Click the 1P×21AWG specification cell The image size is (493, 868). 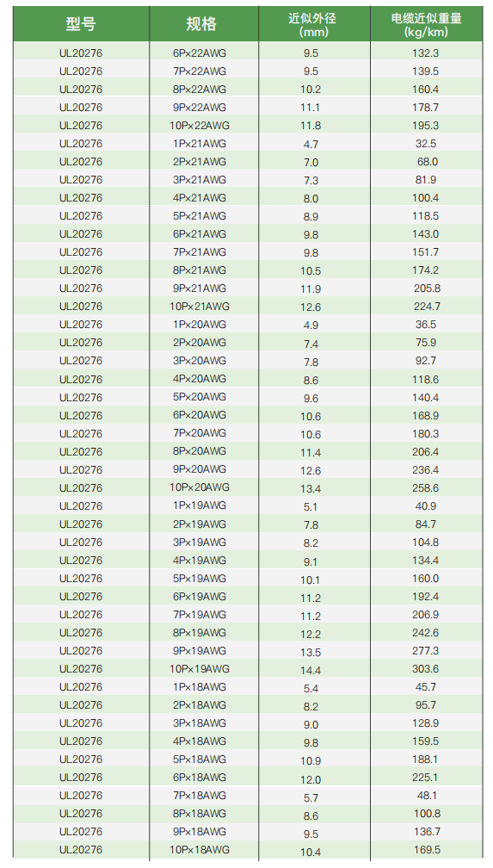pyautogui.click(x=200, y=144)
